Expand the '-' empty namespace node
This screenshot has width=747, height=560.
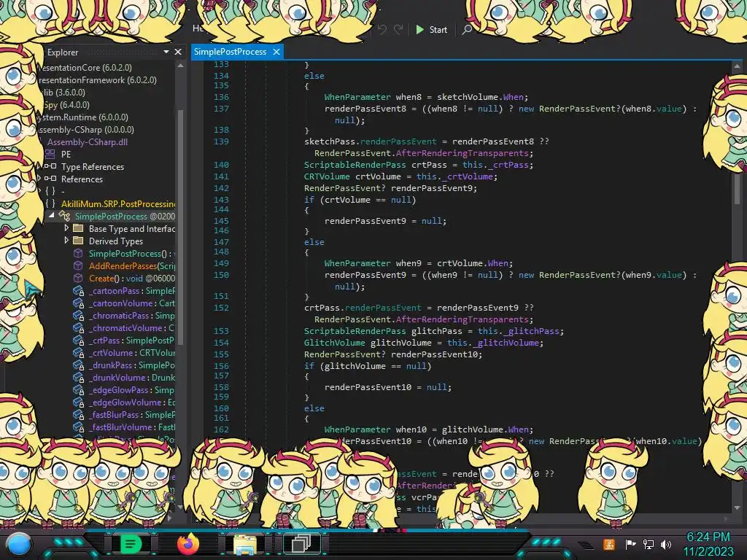[39, 191]
